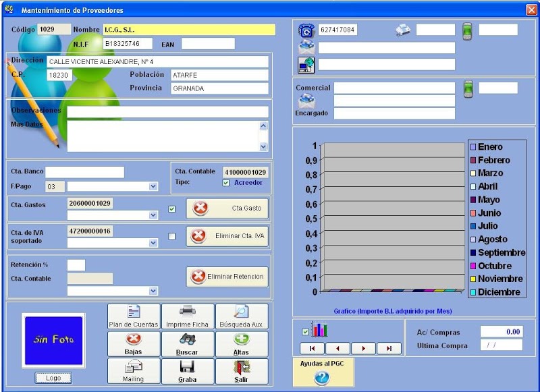Click the Bajas delete button
This screenshot has height=392, width=540.
click(134, 344)
